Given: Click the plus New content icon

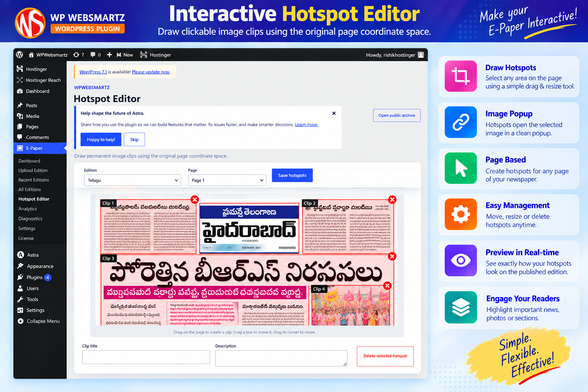Looking at the screenshot, I should 109,55.
